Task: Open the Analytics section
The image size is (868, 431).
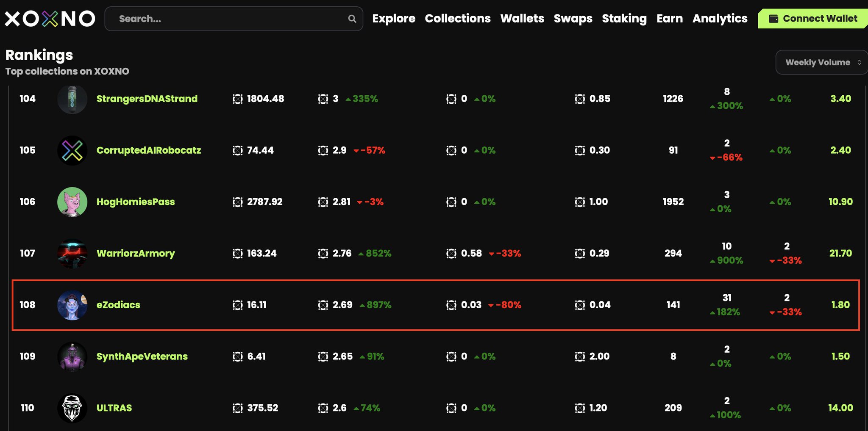Action: pyautogui.click(x=720, y=19)
